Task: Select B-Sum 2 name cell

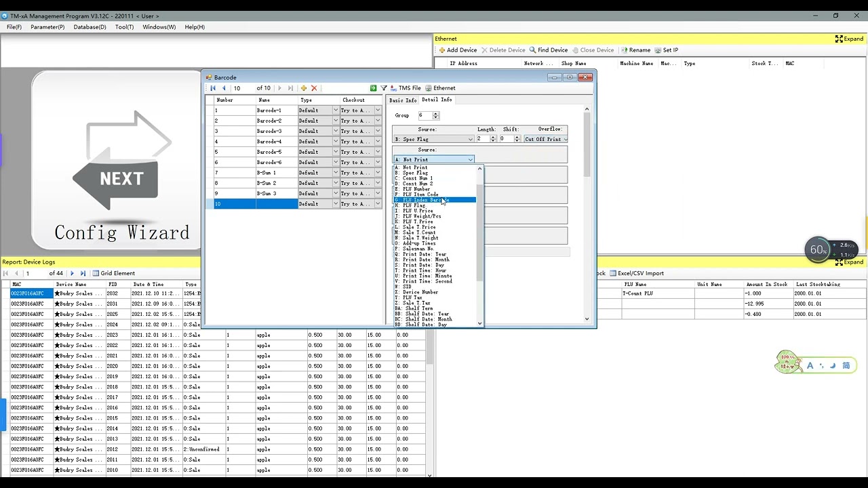Action: point(277,183)
